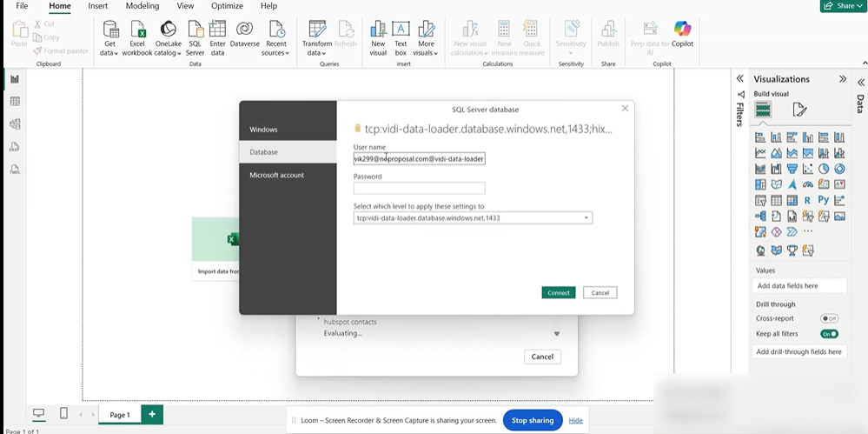Select the Format visual paintbrush icon

[x=799, y=110]
